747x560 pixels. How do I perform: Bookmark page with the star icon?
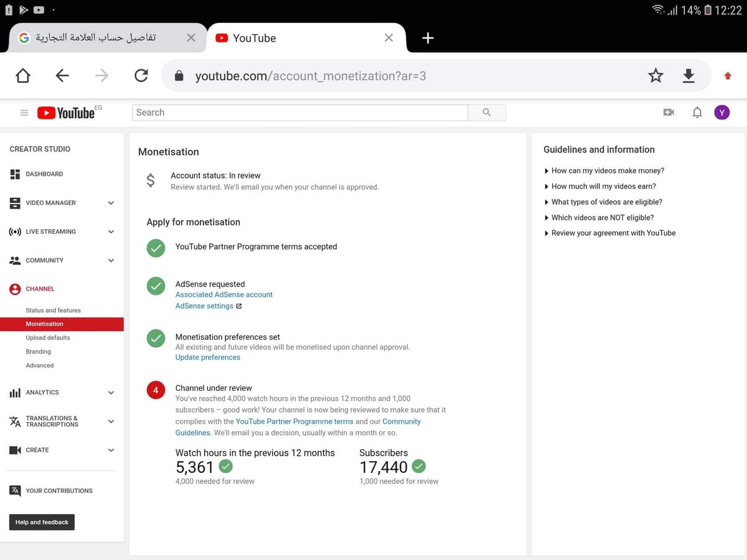(655, 76)
